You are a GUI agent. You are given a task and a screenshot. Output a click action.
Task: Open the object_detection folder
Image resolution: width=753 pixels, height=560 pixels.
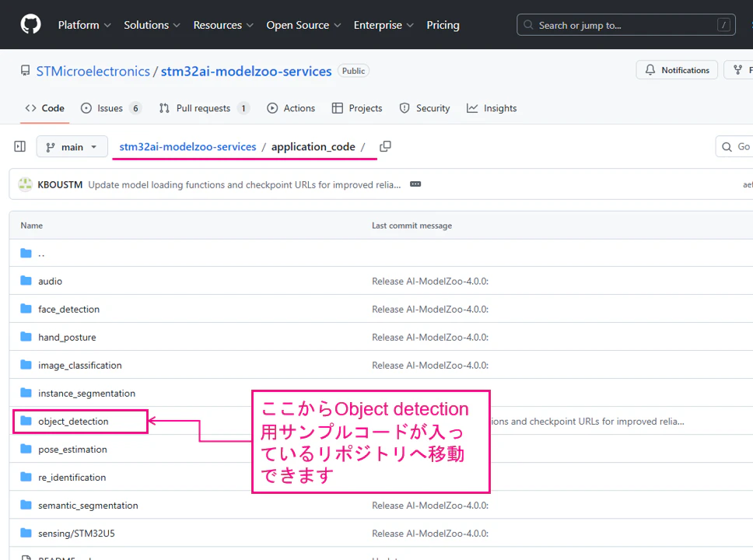coord(73,422)
